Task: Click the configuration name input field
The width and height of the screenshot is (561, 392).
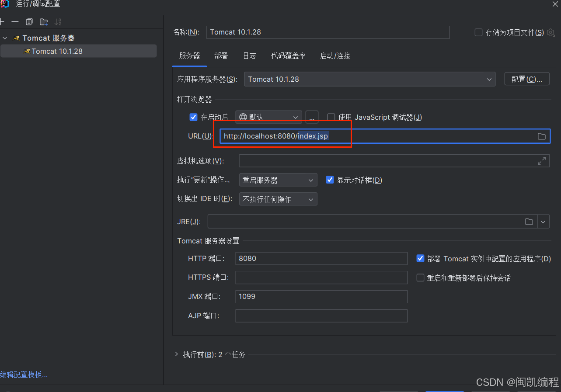Action: [328, 32]
